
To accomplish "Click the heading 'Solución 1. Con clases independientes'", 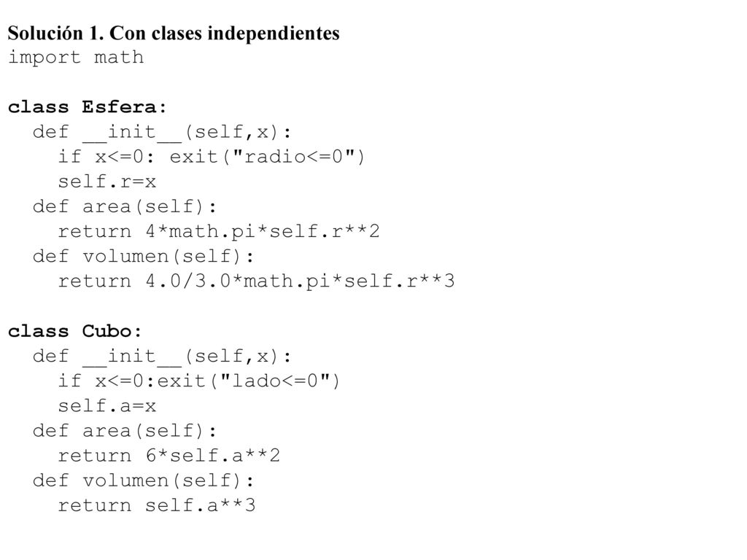I will click(174, 34).
